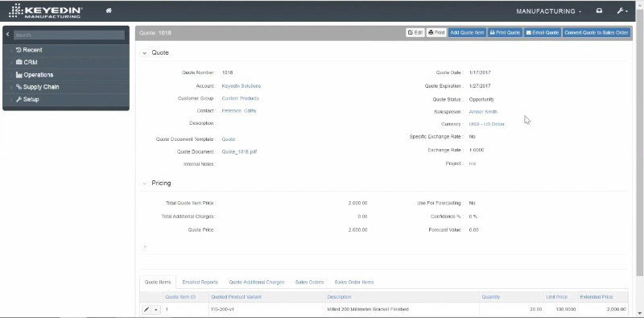Open the notifications inbox icon
This screenshot has width=644, height=318.
(599, 11)
